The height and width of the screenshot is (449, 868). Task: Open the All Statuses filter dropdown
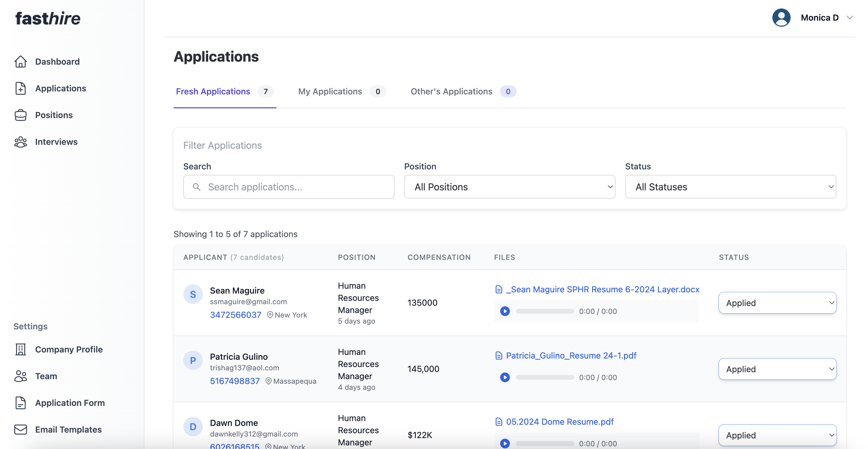[730, 187]
